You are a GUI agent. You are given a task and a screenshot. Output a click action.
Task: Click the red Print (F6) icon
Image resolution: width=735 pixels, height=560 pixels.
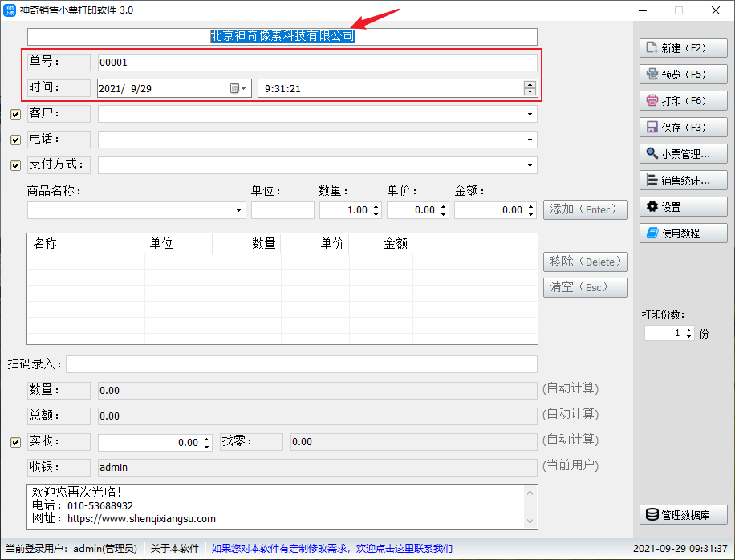pyautogui.click(x=652, y=100)
